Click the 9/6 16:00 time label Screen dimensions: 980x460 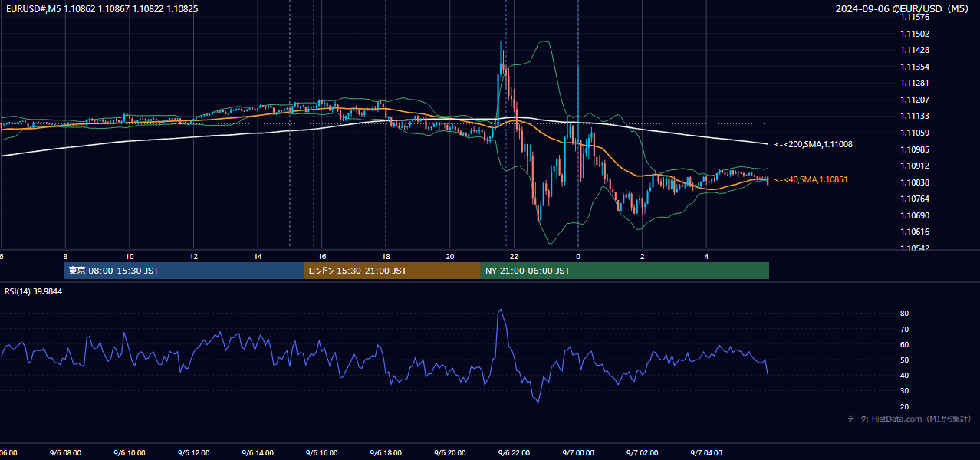click(x=322, y=453)
